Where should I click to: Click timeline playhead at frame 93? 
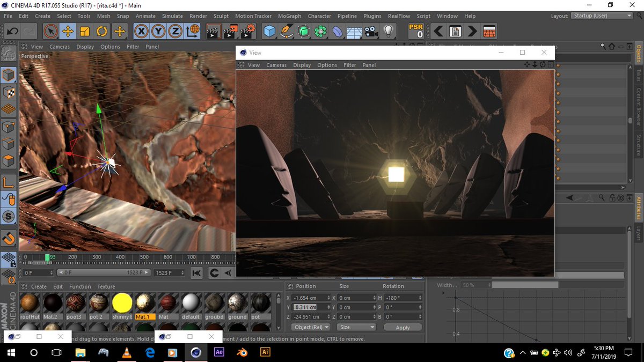(x=48, y=257)
